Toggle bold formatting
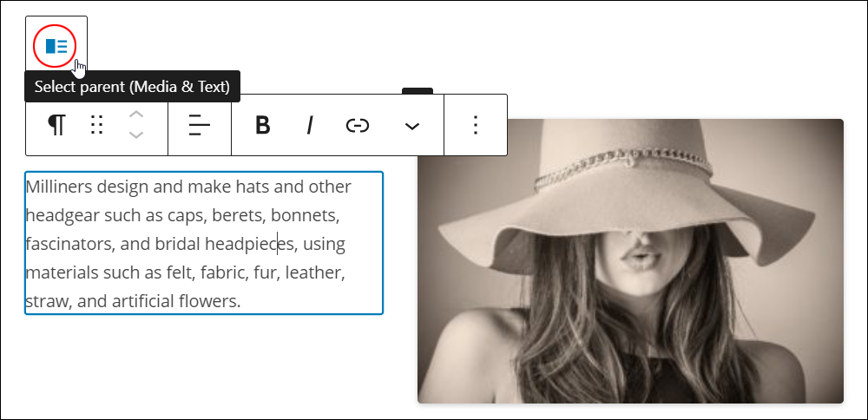This screenshot has height=420, width=868. (x=263, y=126)
